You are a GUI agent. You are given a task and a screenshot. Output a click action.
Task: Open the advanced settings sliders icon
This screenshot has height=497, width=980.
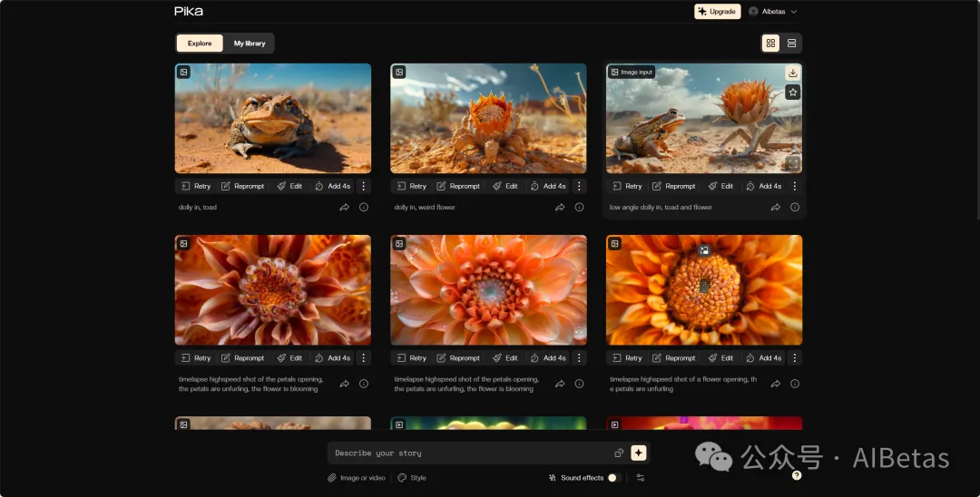(x=641, y=478)
